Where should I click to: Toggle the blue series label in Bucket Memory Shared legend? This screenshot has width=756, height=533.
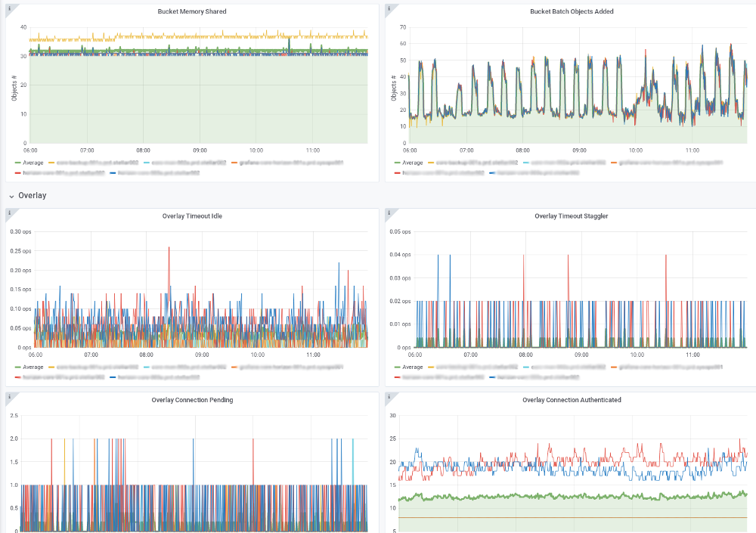pyautogui.click(x=159, y=172)
